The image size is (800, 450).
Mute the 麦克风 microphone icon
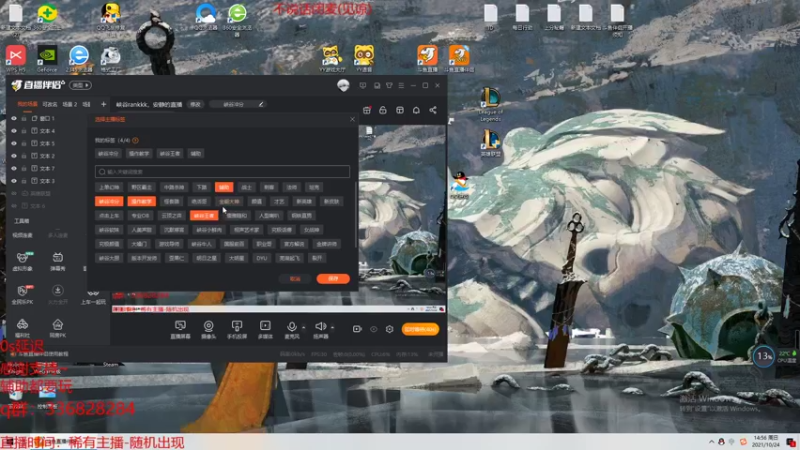[x=291, y=326]
